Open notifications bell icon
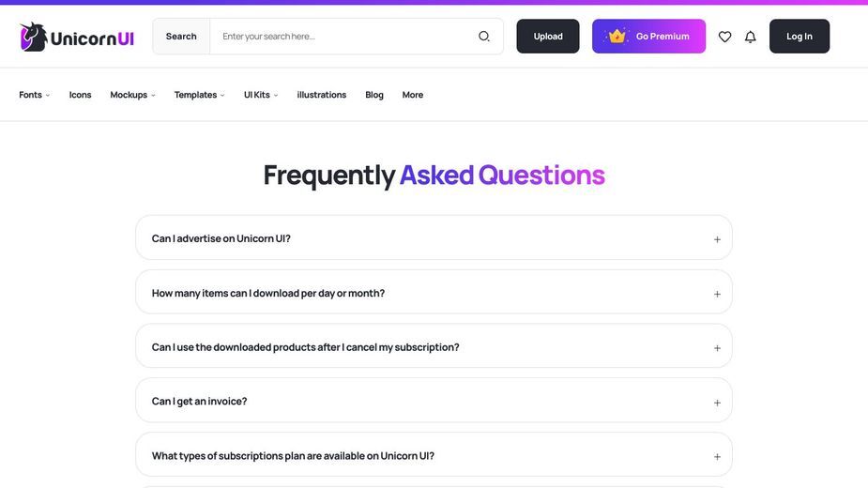 point(750,37)
